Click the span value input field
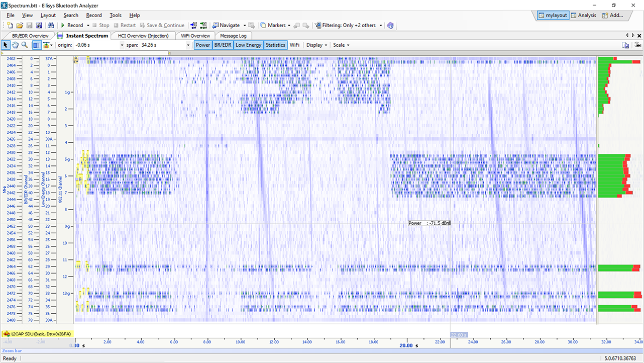Screen dimensions: 644x363 [x=156, y=45]
